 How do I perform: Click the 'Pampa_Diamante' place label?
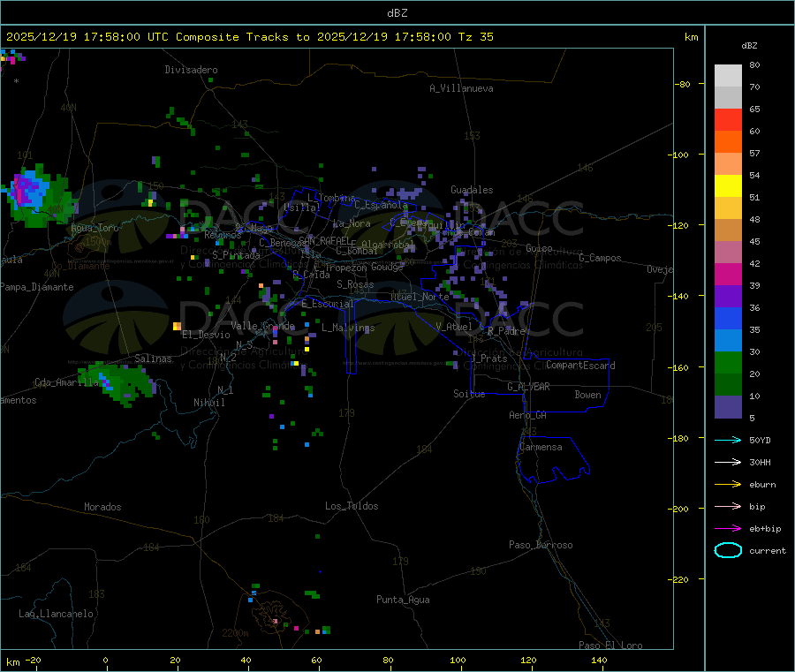pos(37,287)
